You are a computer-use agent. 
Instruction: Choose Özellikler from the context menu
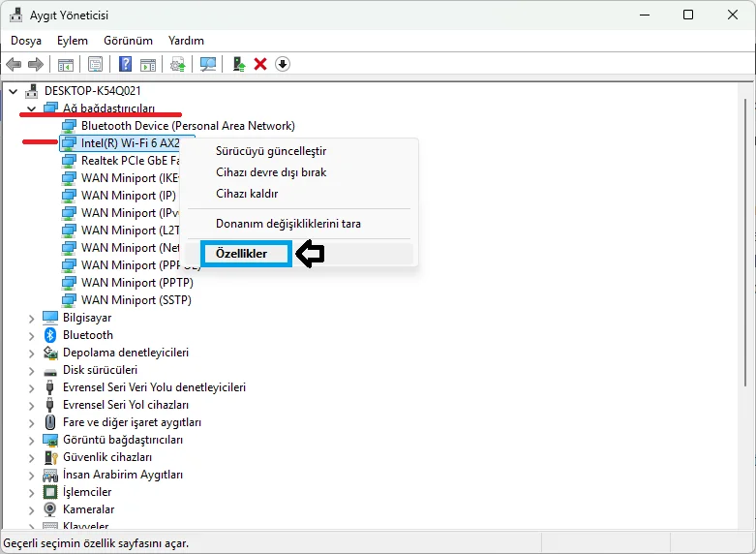tap(242, 254)
